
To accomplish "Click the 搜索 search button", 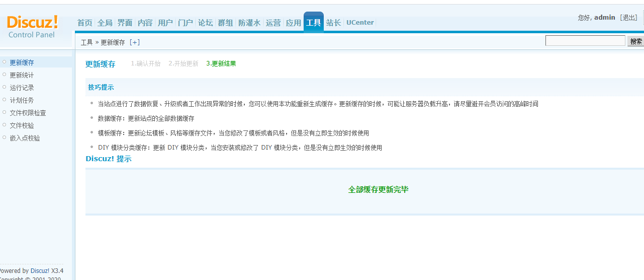I will [x=636, y=41].
